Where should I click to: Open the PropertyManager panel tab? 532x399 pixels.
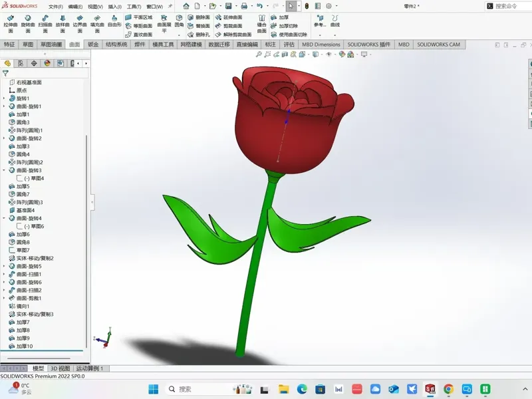pyautogui.click(x=21, y=63)
